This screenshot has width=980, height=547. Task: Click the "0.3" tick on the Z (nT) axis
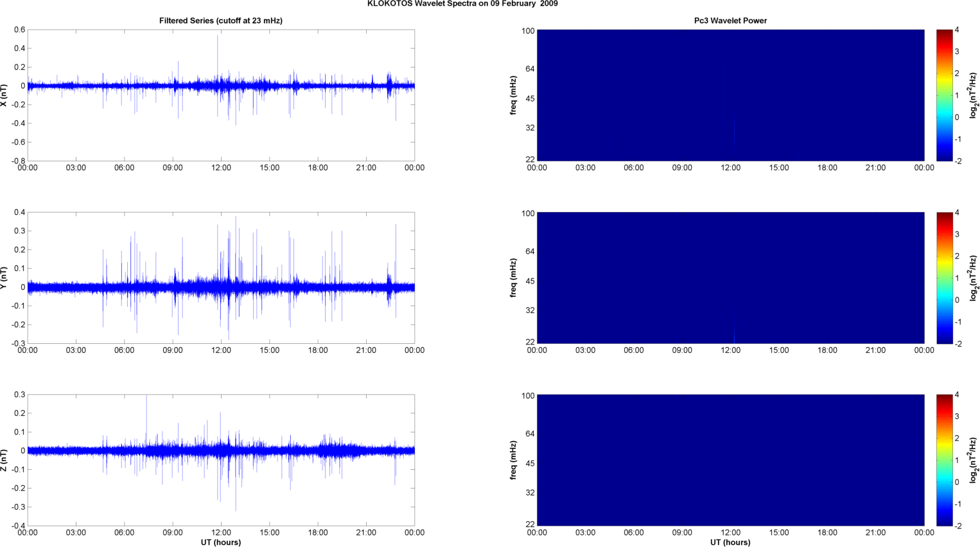coord(19,395)
